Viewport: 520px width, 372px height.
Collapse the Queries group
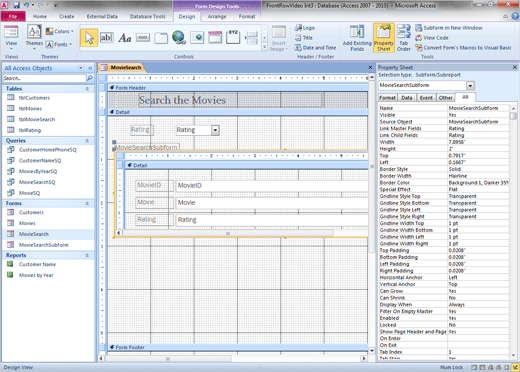pyautogui.click(x=87, y=141)
